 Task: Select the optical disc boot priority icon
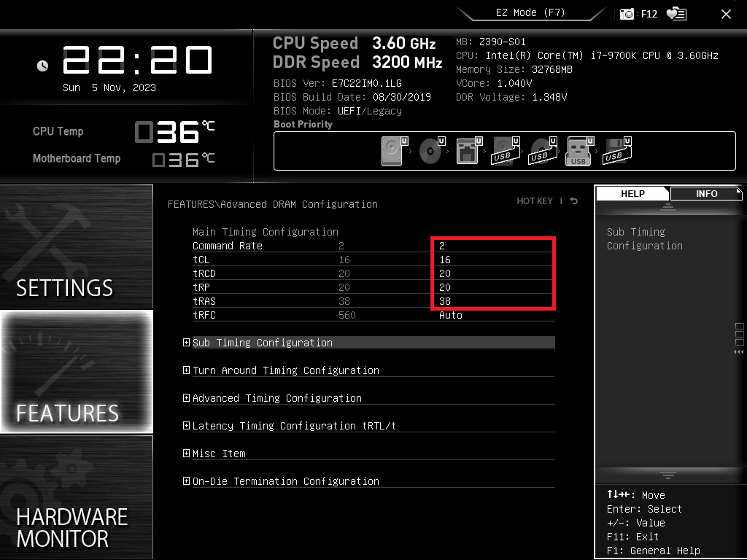(x=430, y=152)
